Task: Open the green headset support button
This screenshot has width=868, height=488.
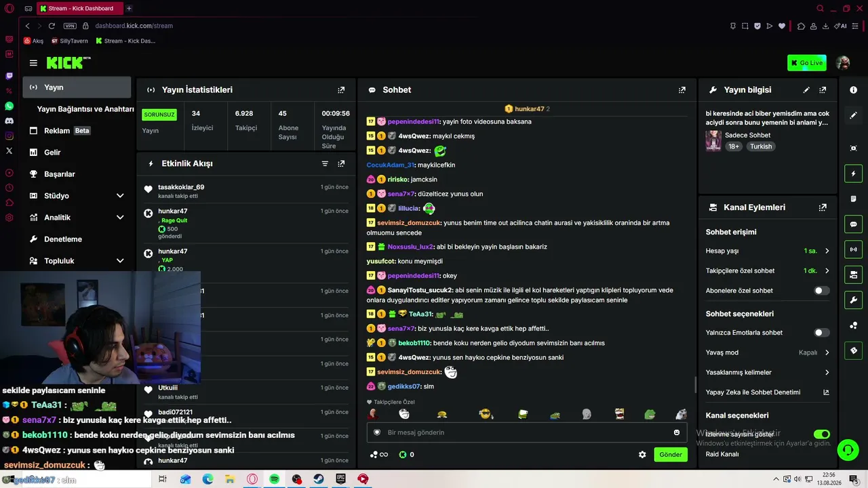Action: [847, 449]
